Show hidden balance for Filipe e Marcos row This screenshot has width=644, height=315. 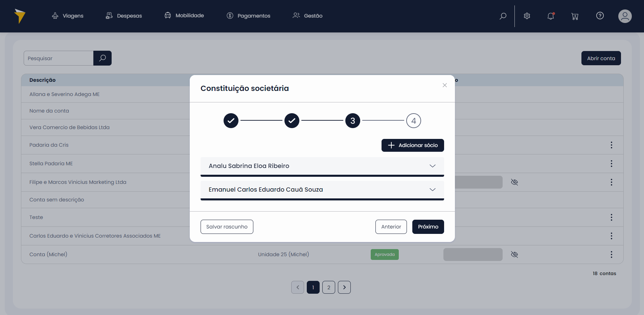pyautogui.click(x=514, y=182)
